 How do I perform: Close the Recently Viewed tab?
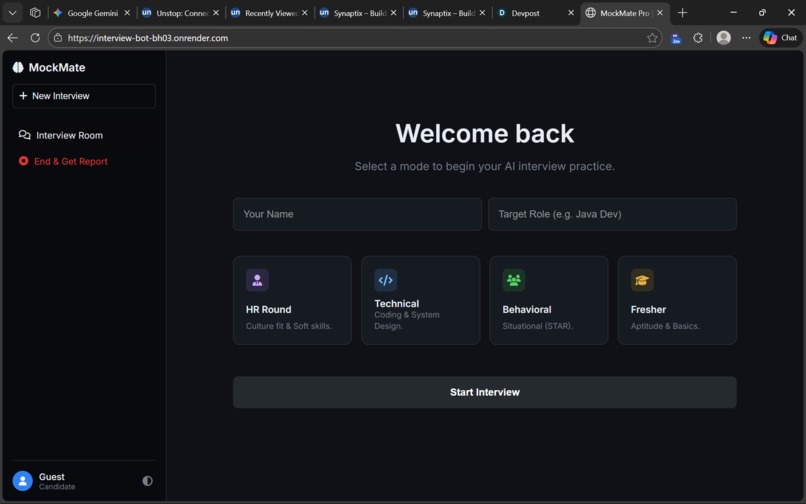(x=305, y=13)
